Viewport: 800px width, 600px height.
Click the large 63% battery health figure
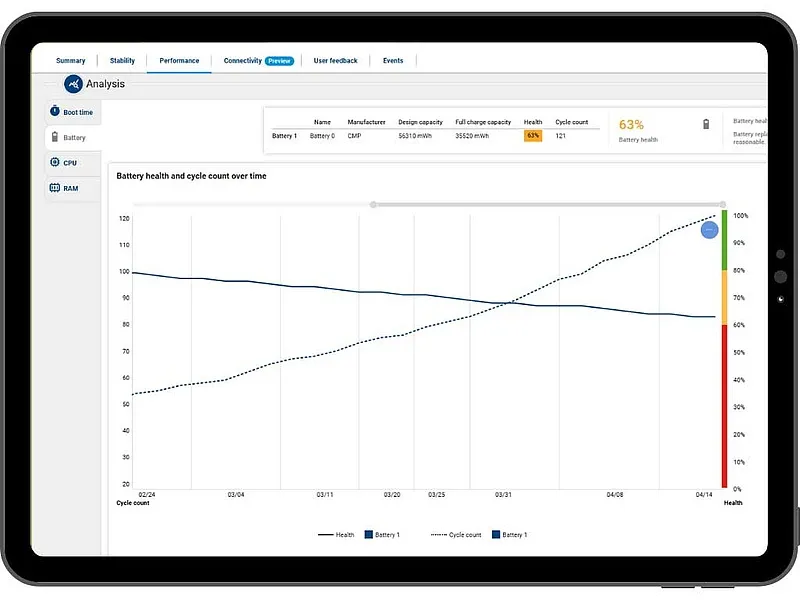pyautogui.click(x=631, y=124)
